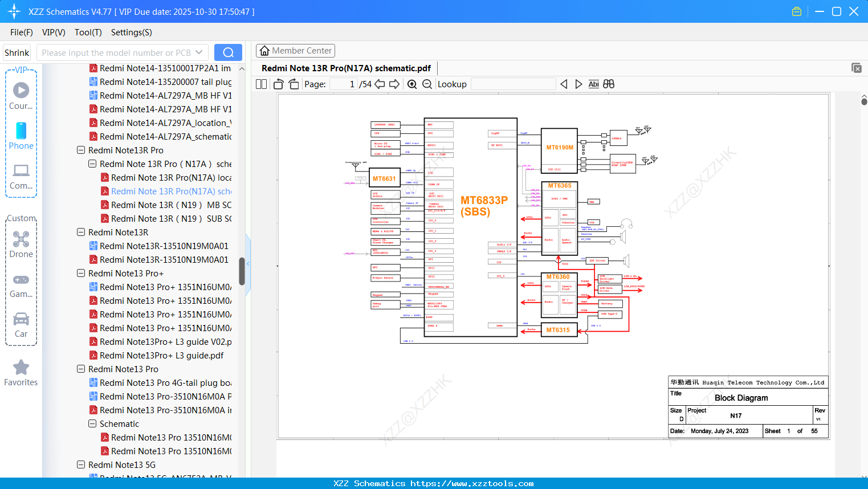Switch to two-page view in the PDF viewer
The image size is (868, 489).
[261, 84]
